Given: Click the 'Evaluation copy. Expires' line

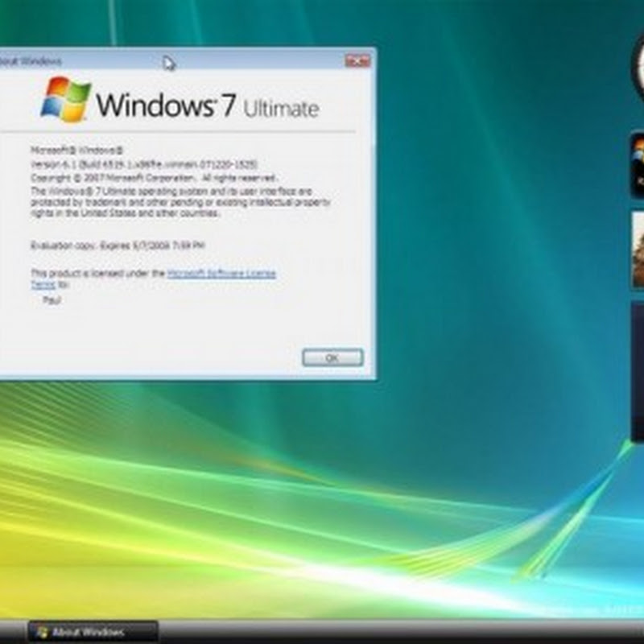Looking at the screenshot, I should click(x=118, y=246).
